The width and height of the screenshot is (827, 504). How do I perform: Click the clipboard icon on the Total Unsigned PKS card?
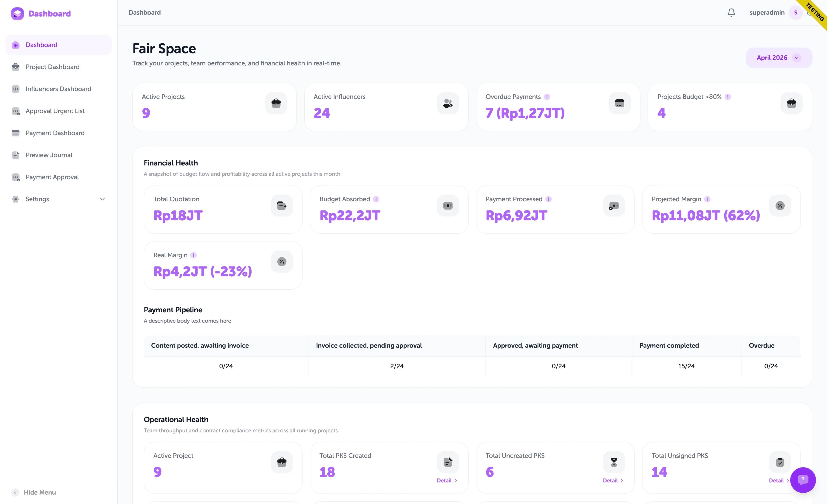pyautogui.click(x=780, y=462)
